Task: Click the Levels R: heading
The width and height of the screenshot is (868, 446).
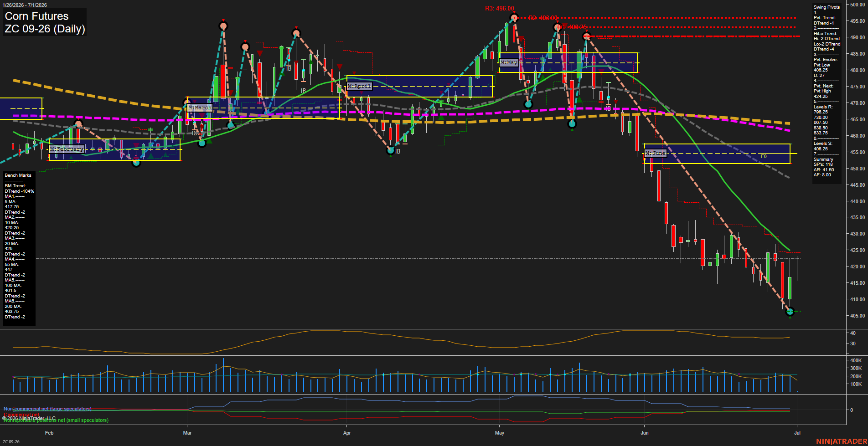Action: tap(823, 107)
